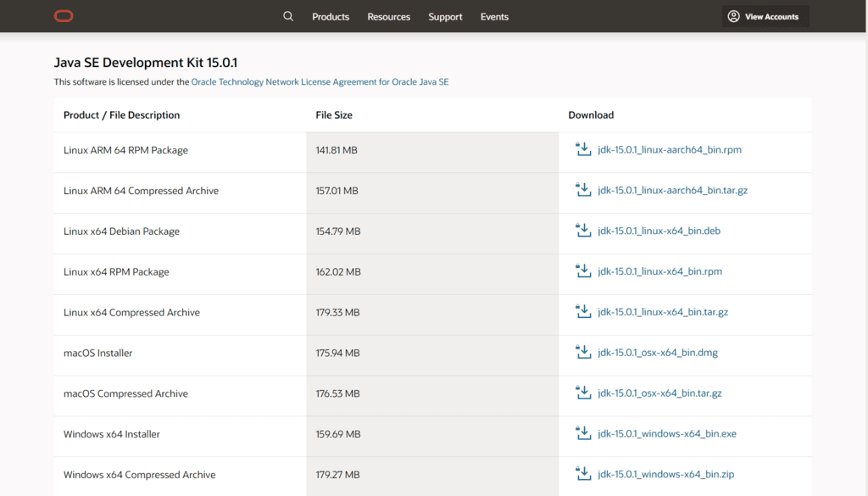This screenshot has height=496, width=868.
Task: Click the View Accounts button
Action: pyautogui.click(x=765, y=15)
